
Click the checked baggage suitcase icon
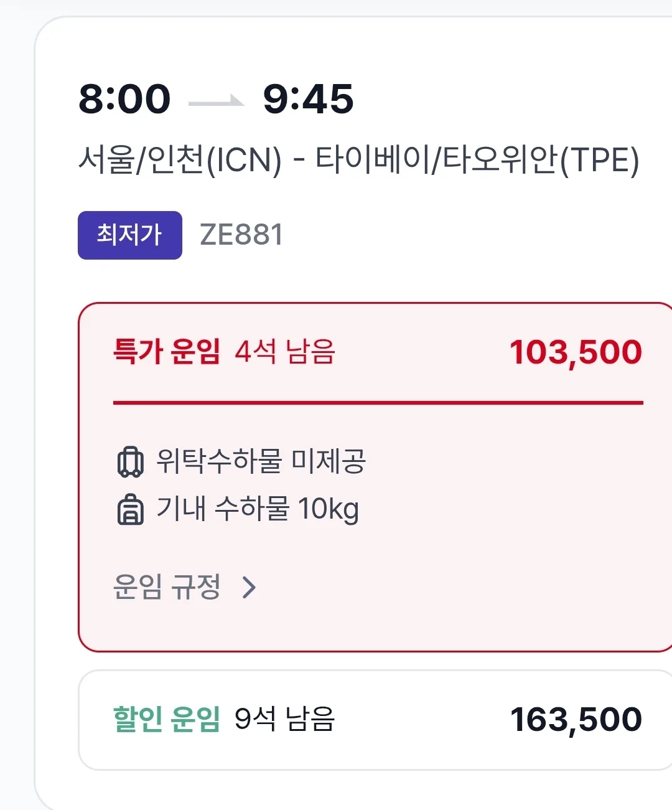click(x=130, y=462)
